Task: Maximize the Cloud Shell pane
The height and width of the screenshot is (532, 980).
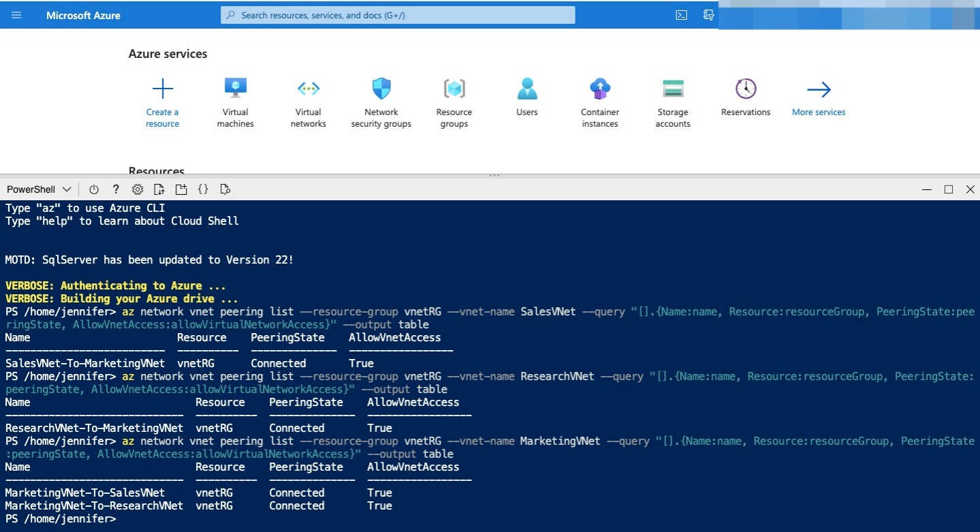Action: click(x=949, y=190)
